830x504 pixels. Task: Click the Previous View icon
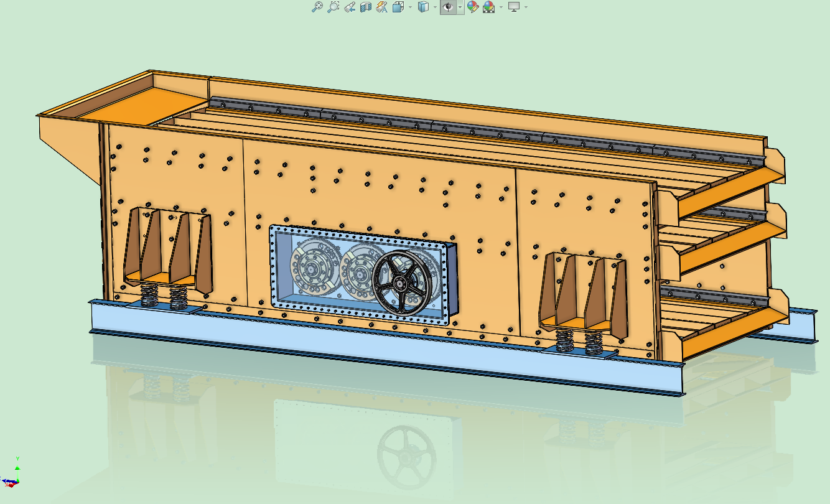[350, 7]
